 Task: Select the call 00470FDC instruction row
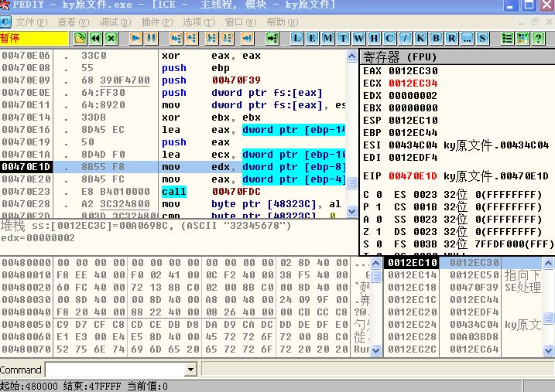(173, 192)
